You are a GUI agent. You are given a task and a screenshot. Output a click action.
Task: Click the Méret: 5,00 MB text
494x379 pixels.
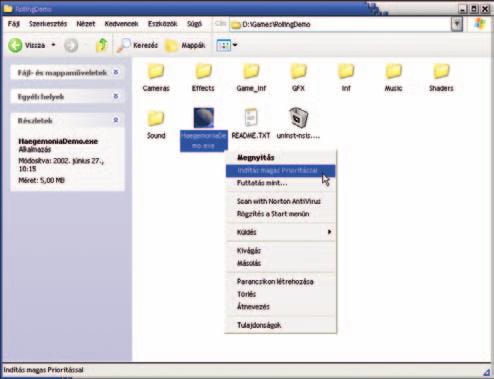pos(41,180)
